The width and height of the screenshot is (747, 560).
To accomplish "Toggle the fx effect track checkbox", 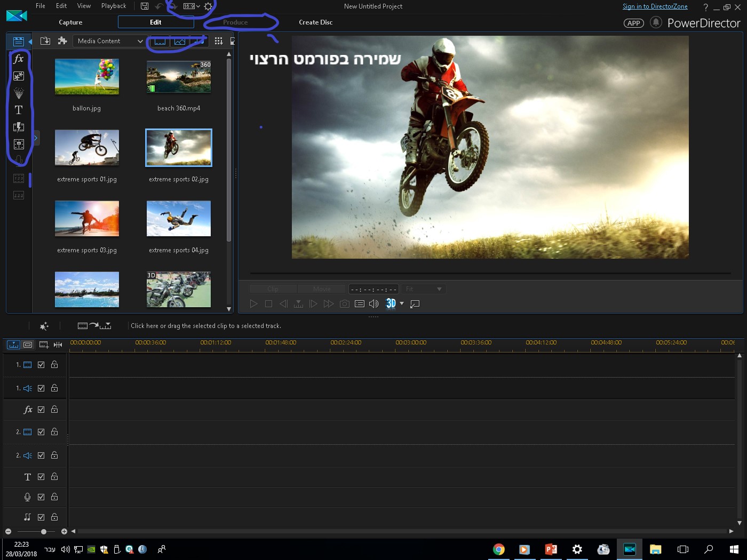I will pyautogui.click(x=41, y=410).
